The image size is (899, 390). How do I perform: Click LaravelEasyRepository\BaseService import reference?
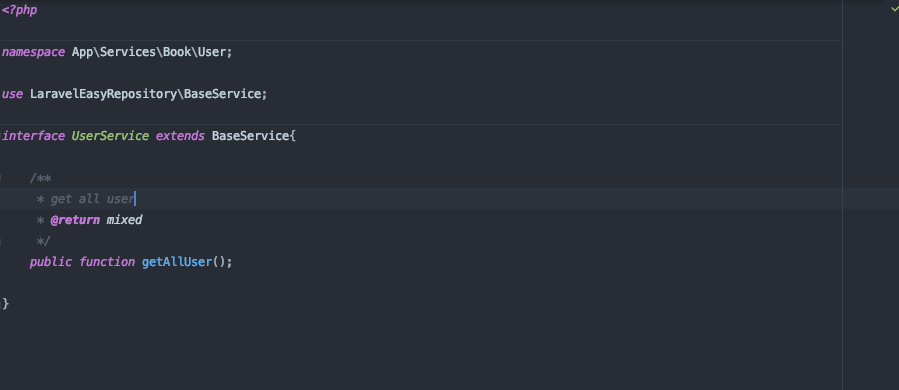point(146,94)
